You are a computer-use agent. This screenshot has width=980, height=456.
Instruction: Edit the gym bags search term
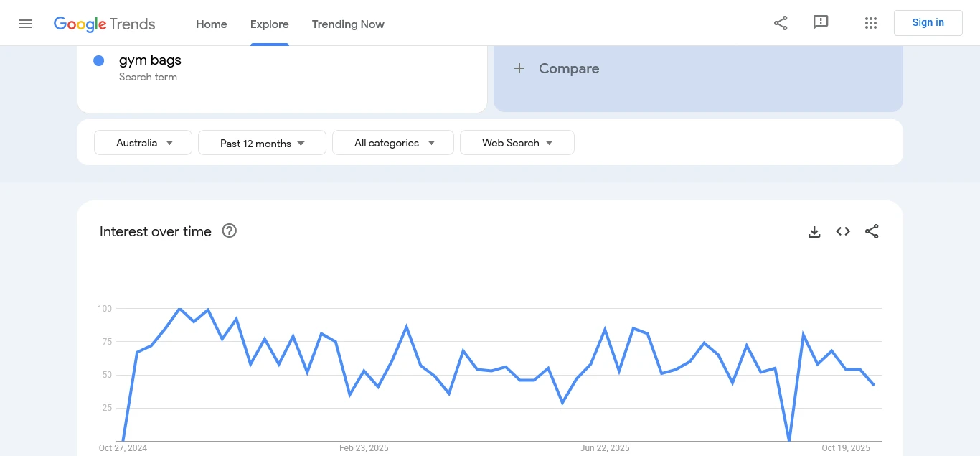click(150, 60)
